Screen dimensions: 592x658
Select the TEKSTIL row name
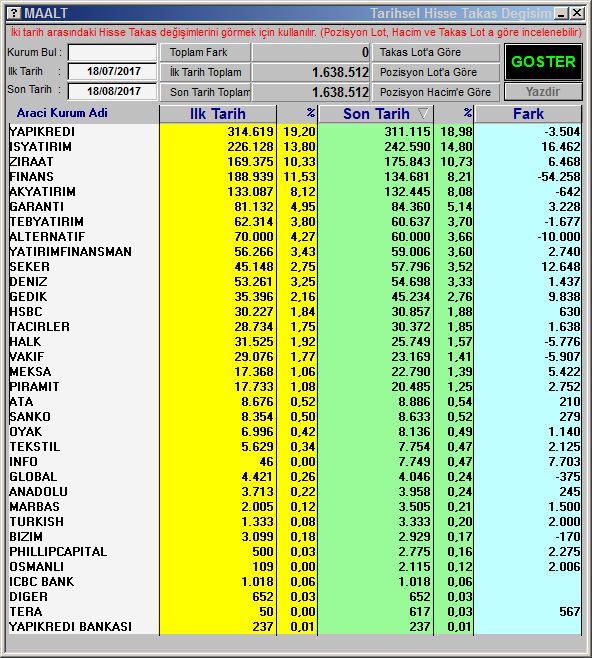point(35,447)
